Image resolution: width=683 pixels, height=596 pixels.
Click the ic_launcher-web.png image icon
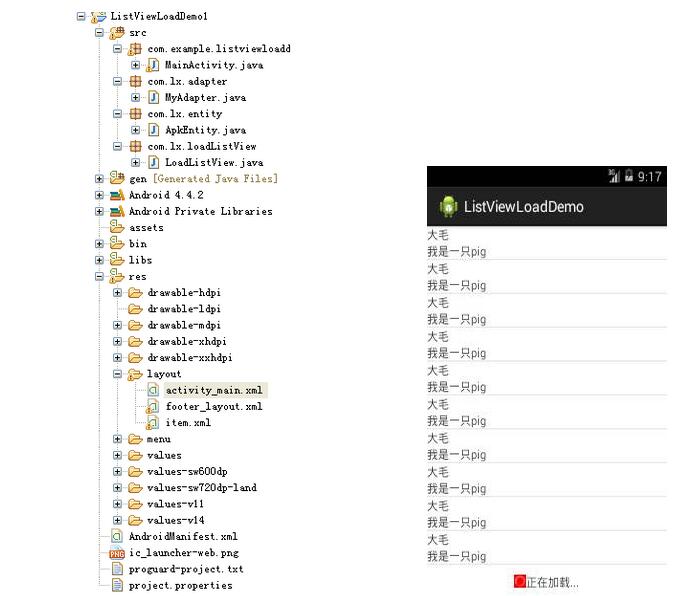pos(117,552)
